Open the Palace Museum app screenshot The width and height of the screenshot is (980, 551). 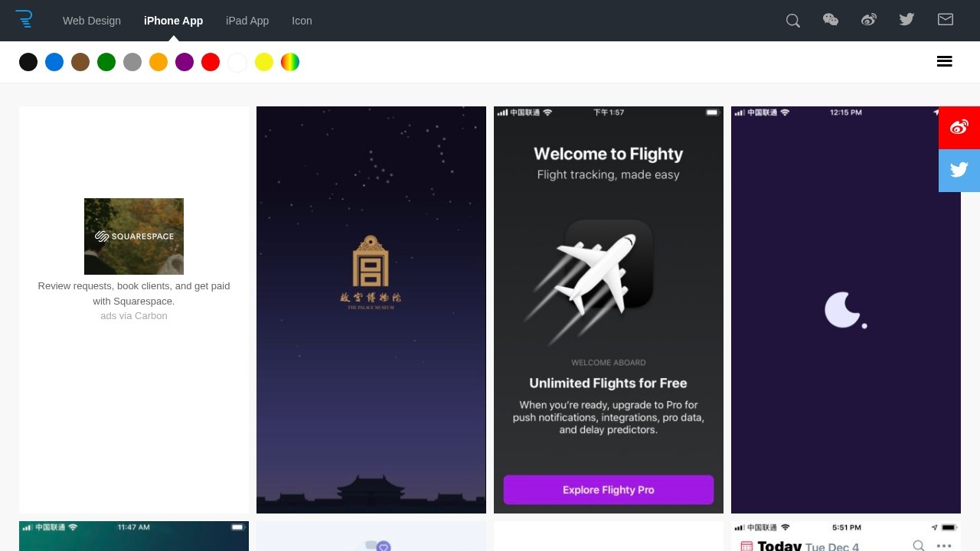click(x=371, y=310)
